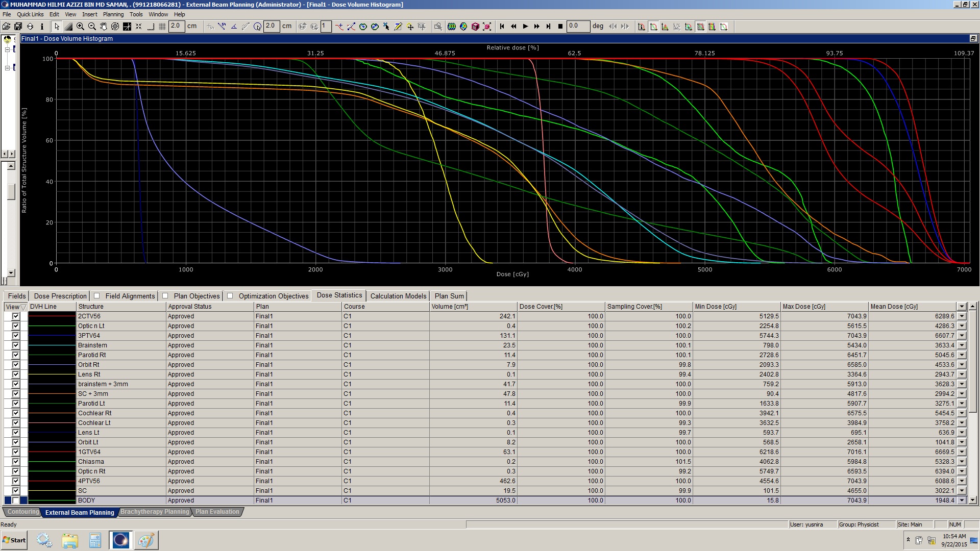980x551 pixels.
Task: Click the zoom out magnifier icon
Action: coord(92,27)
